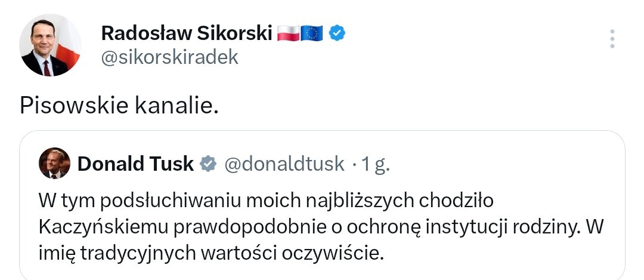Click the Radosław Sikorski display name

click(187, 33)
